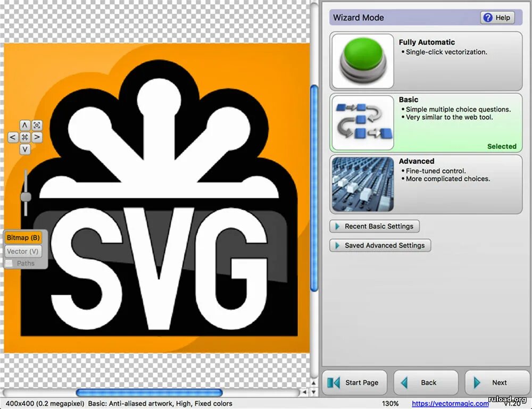Click the 'Very similar to the web tool.' text
The height and width of the screenshot is (409, 532).
coord(449,118)
